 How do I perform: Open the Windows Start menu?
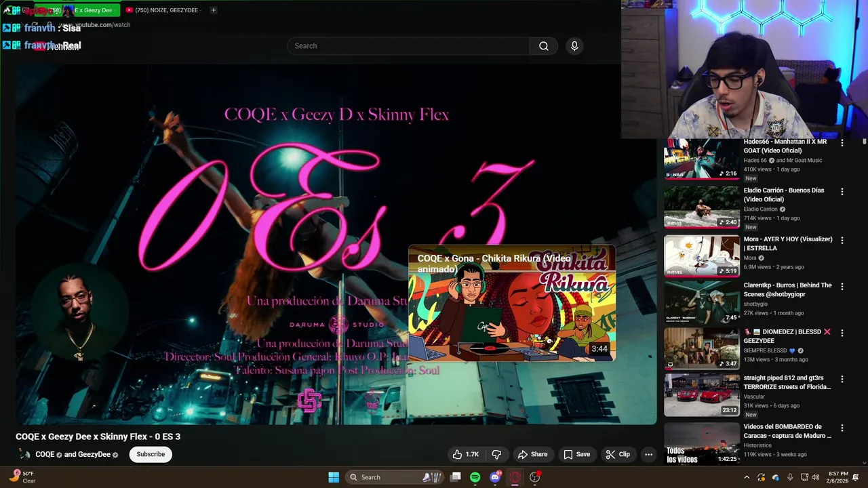click(334, 477)
